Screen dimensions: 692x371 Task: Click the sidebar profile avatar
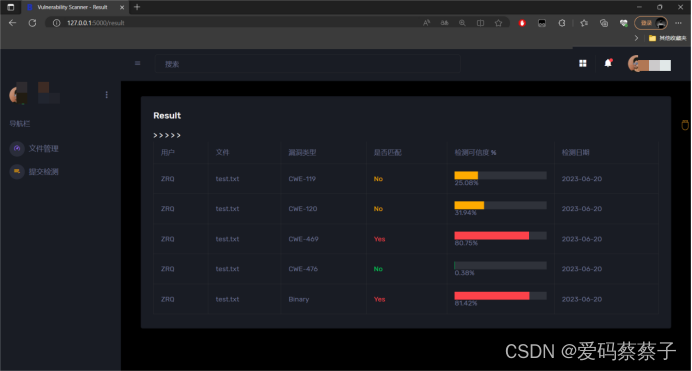click(18, 94)
